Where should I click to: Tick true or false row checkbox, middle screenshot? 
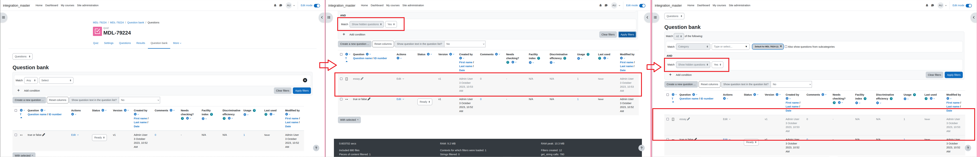[x=341, y=99]
